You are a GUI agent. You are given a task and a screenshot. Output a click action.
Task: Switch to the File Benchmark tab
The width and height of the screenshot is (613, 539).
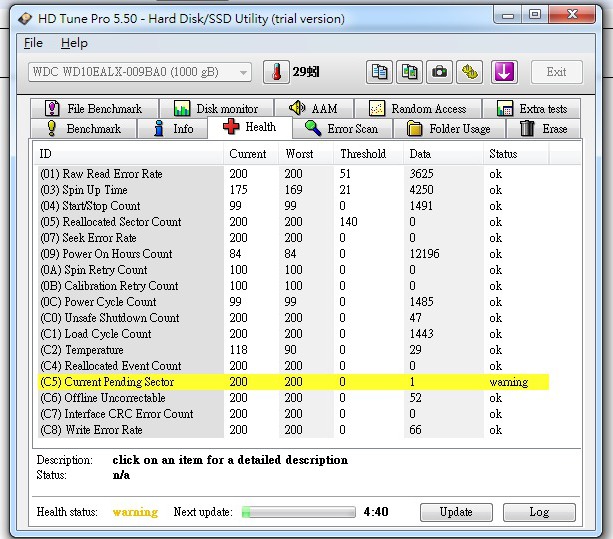(95, 108)
